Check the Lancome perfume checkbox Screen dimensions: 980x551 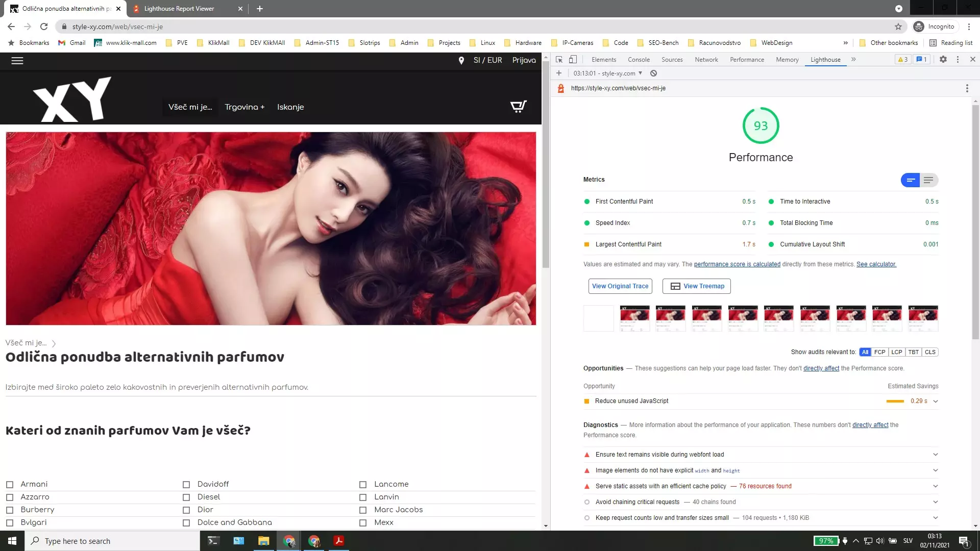coord(363,484)
